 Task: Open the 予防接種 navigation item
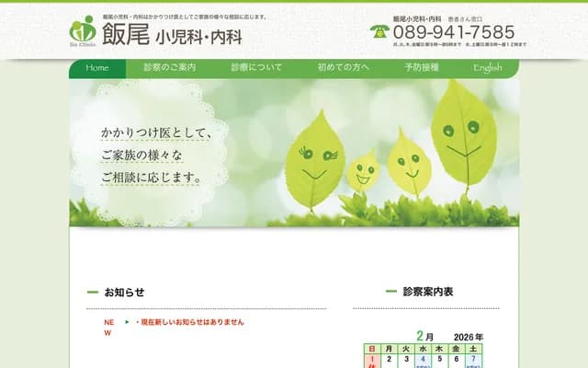click(421, 68)
